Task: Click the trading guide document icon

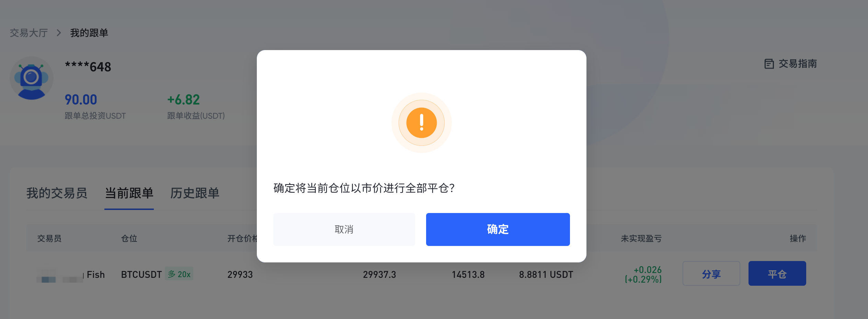Action: pos(769,64)
